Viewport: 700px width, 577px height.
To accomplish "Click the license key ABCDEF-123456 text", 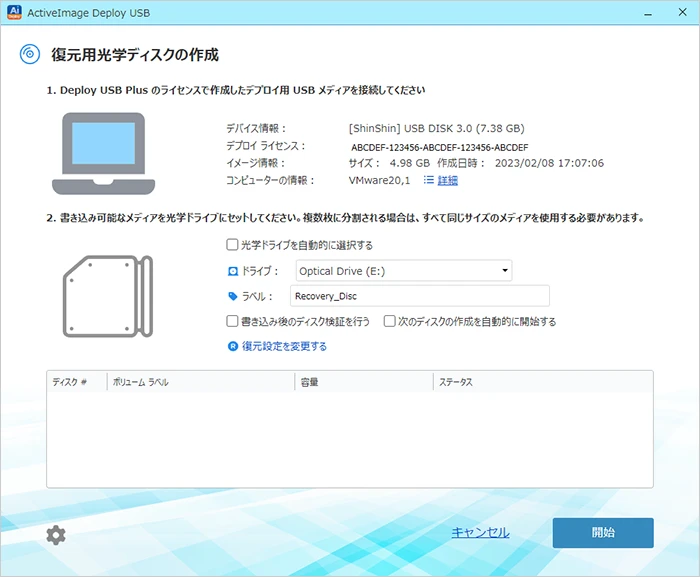I will 440,147.
